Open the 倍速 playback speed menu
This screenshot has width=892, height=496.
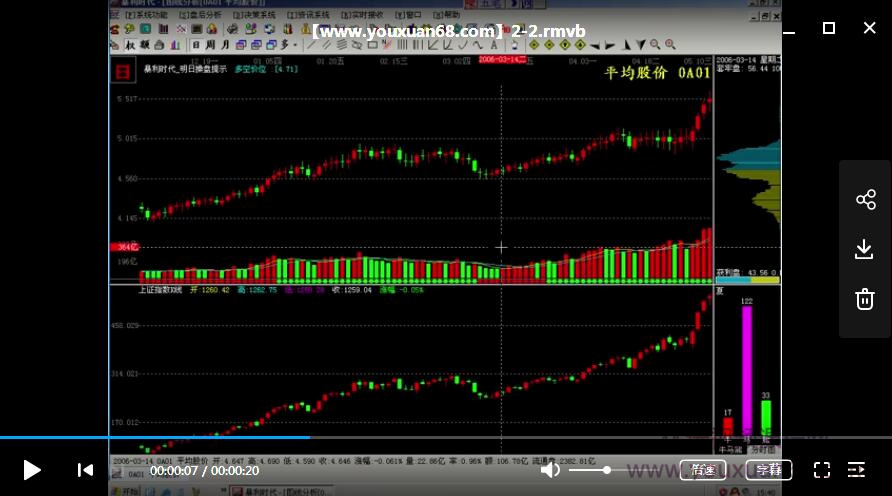pyautogui.click(x=703, y=470)
